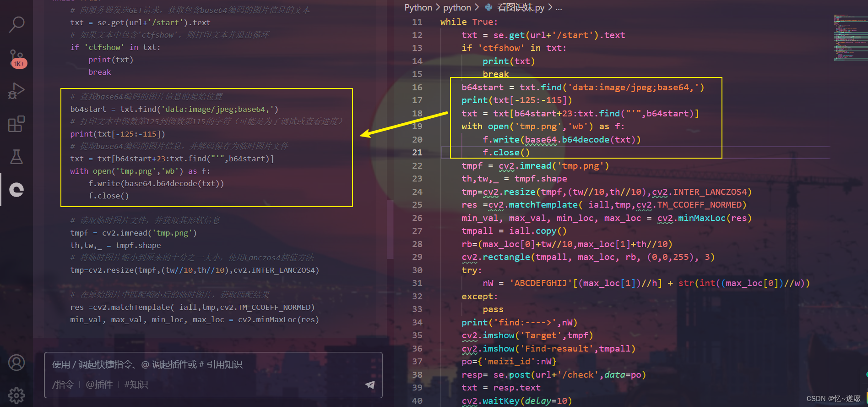Viewport: 868px width, 407px height.
Task: Click 'tmpall = iall.copy()' line
Action: click(514, 231)
